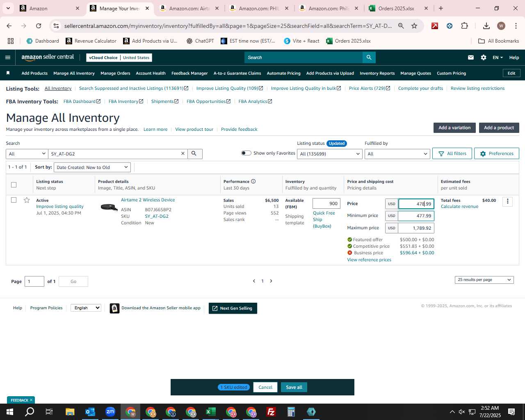The width and height of the screenshot is (525, 420).
Task: Clear the SY_AT-DG2 search term
Action: (x=183, y=153)
